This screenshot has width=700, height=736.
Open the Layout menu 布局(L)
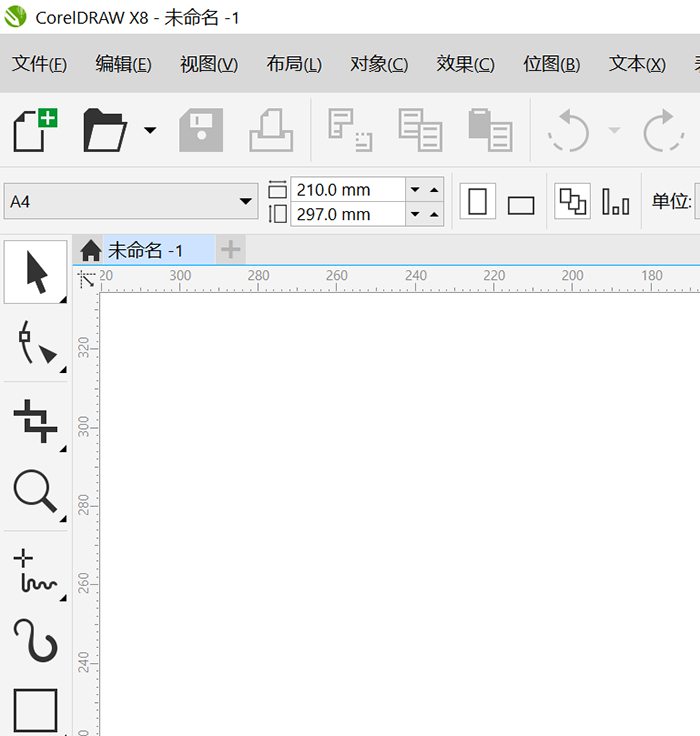[x=294, y=64]
